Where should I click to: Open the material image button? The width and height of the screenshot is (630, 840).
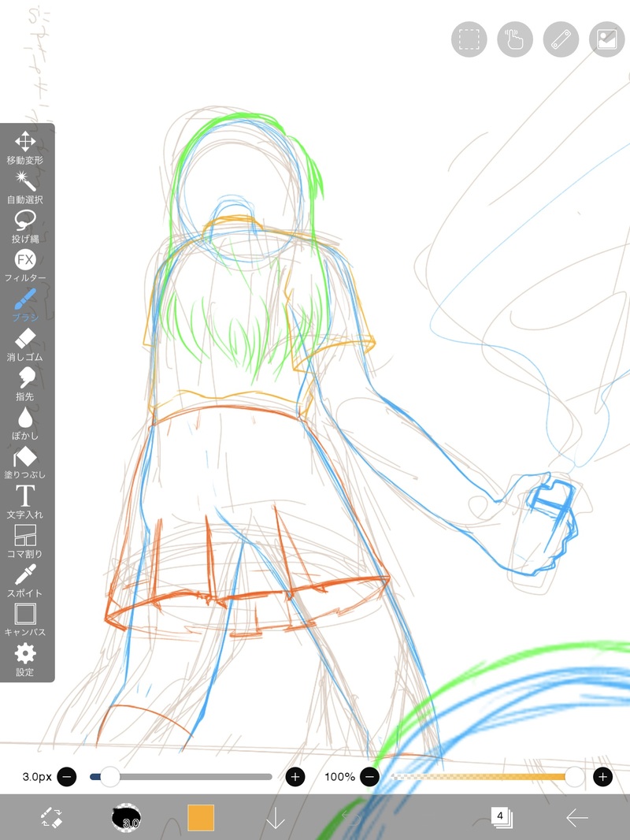[x=607, y=39]
